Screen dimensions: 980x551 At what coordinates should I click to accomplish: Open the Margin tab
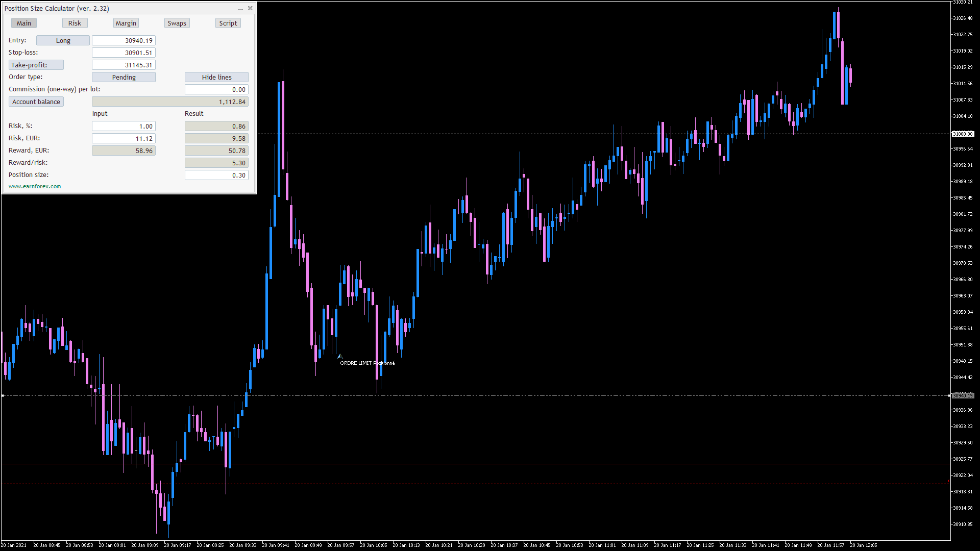point(126,23)
